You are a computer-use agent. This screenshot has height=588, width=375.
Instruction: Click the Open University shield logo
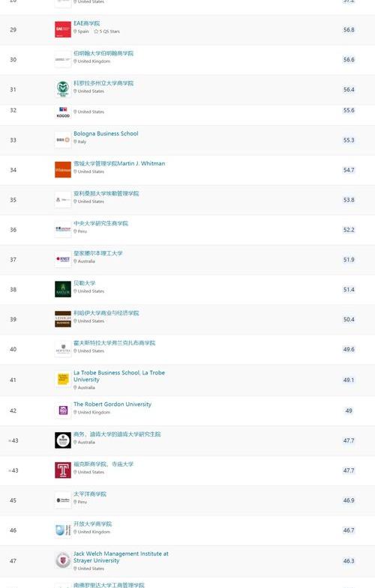(63, 530)
